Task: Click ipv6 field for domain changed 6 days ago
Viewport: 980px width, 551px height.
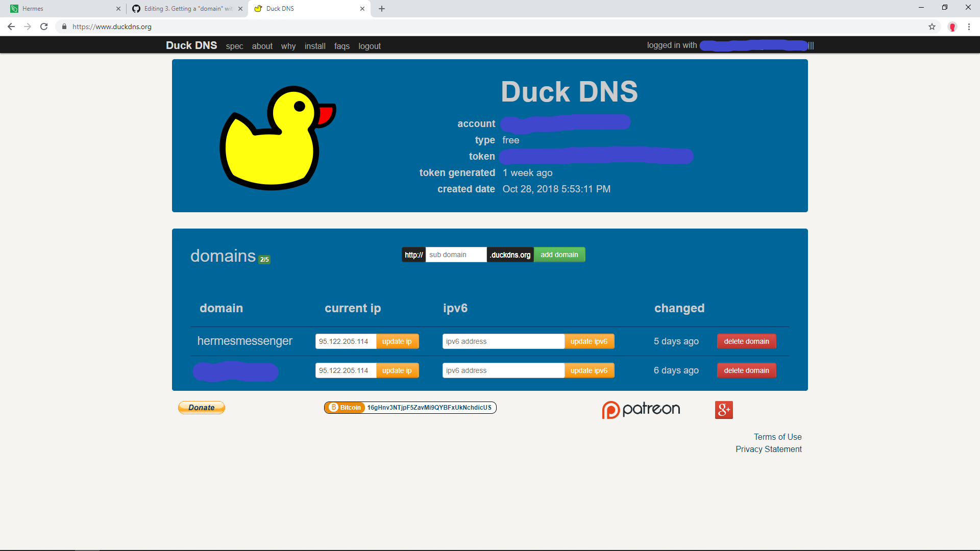Action: pyautogui.click(x=504, y=370)
